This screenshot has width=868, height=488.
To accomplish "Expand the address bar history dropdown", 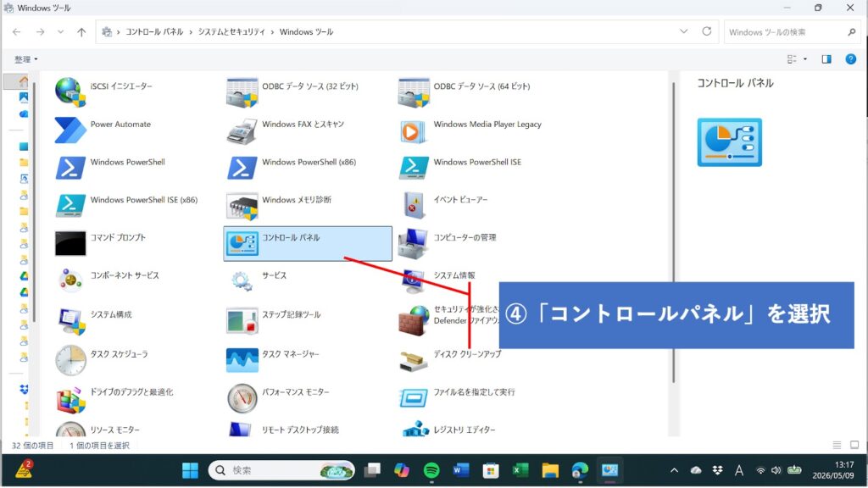I will point(684,31).
